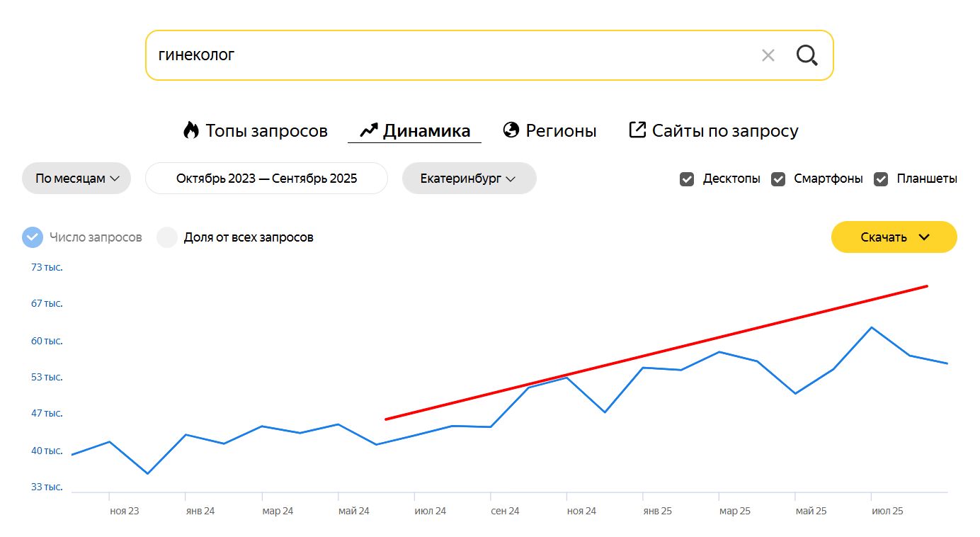The width and height of the screenshot is (980, 537).
Task: Open the Регионы tab
Action: click(561, 131)
